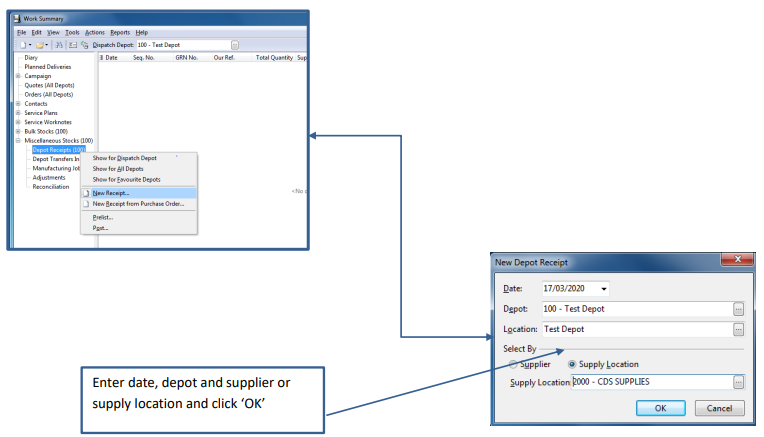Click the binoculars Find icon
764x437 pixels.
pyautogui.click(x=59, y=45)
